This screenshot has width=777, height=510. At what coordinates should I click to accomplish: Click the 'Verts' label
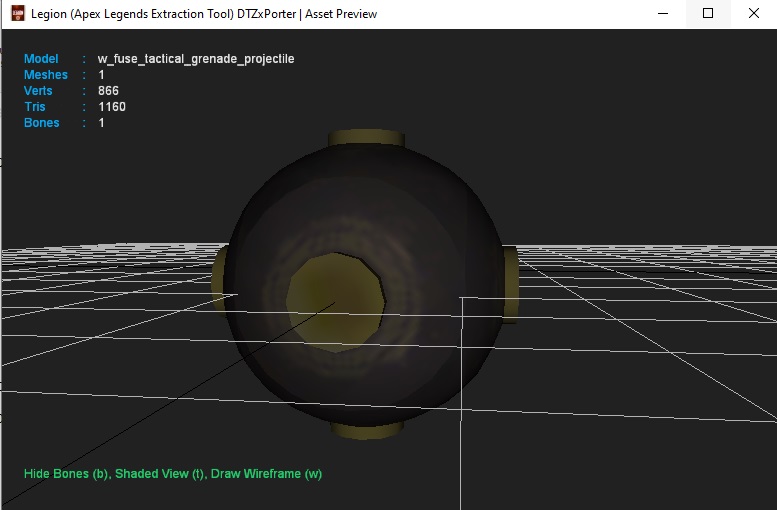tap(38, 91)
